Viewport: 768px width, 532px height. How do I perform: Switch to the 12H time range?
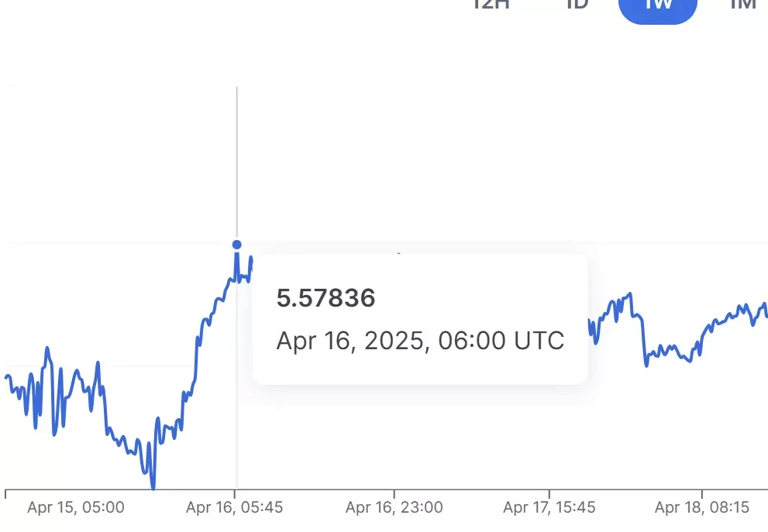click(491, 4)
